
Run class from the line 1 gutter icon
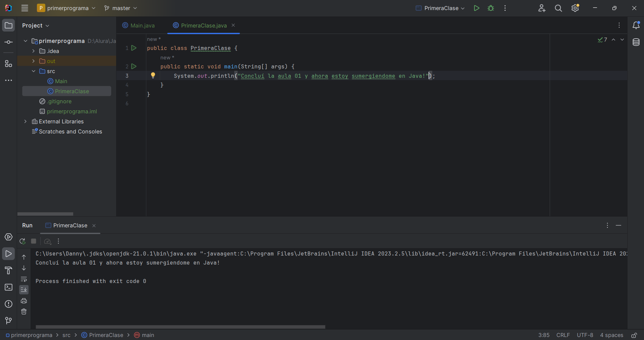pyautogui.click(x=134, y=48)
